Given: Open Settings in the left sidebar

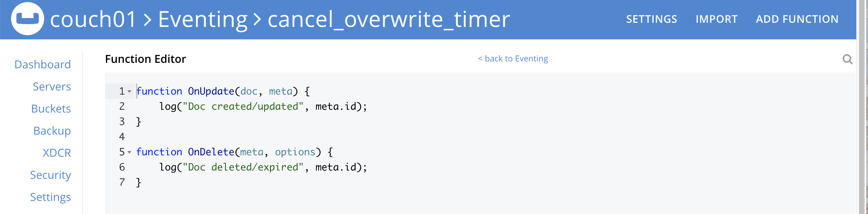Looking at the screenshot, I should 50,197.
